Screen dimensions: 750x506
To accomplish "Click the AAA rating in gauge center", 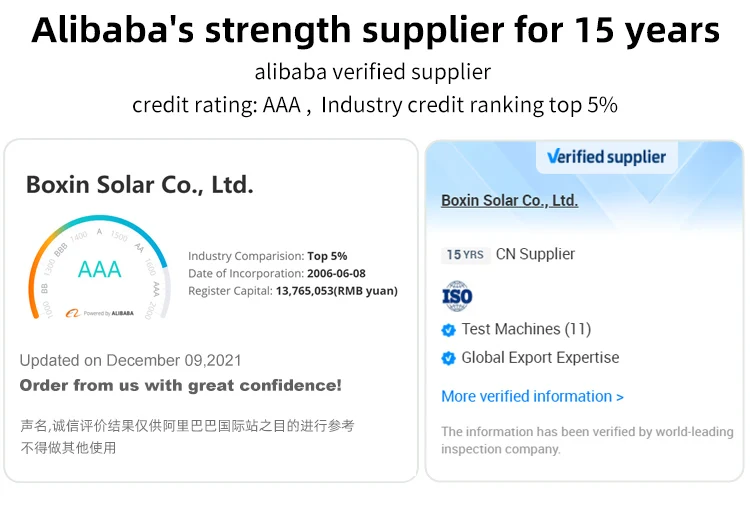I will click(x=99, y=269).
